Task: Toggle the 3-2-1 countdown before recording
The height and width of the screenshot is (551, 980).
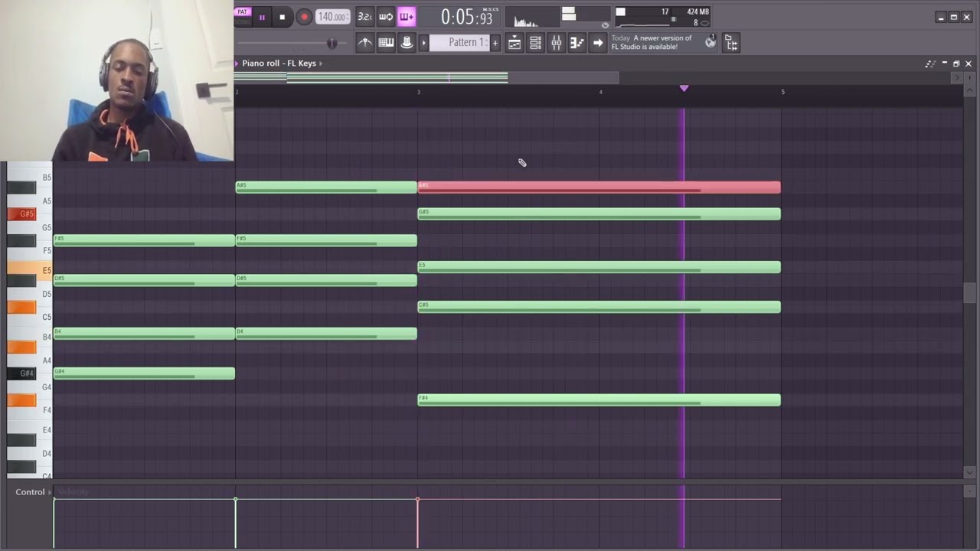Action: click(x=365, y=17)
